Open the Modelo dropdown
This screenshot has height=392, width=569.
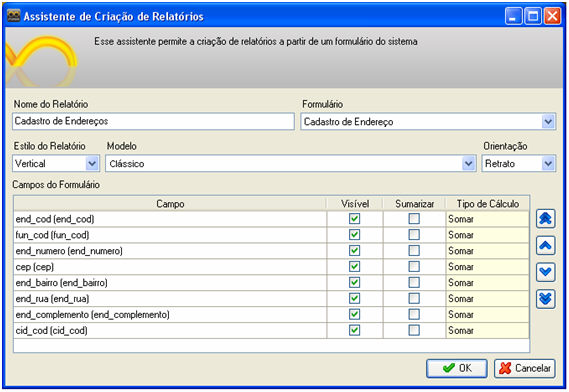[468, 164]
